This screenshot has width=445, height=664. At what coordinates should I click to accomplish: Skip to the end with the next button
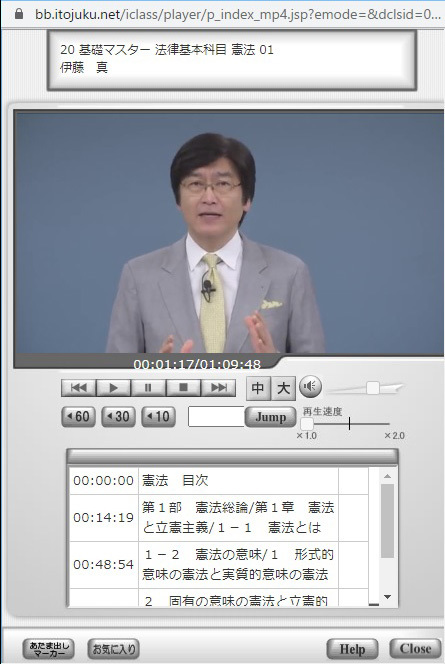(218, 388)
